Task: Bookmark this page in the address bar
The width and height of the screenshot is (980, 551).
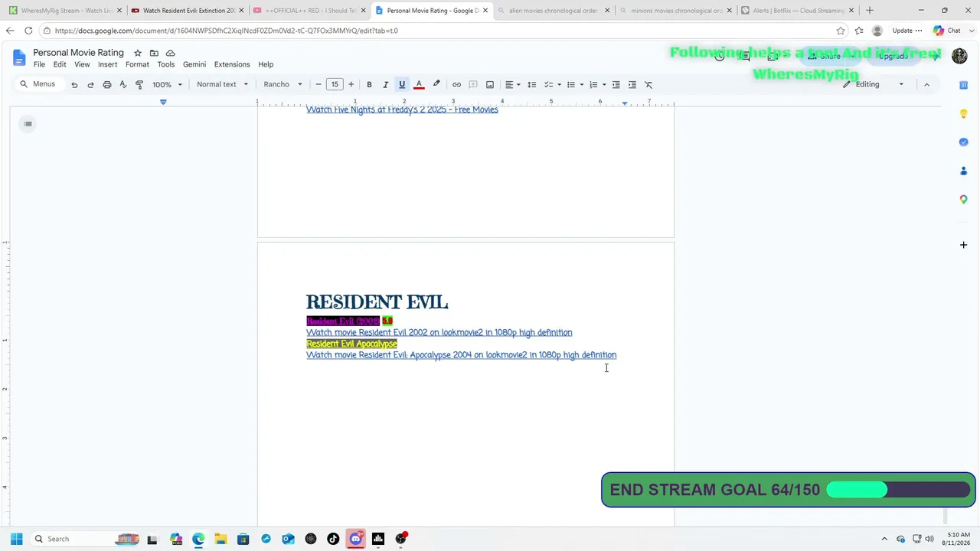Action: pyautogui.click(x=841, y=31)
